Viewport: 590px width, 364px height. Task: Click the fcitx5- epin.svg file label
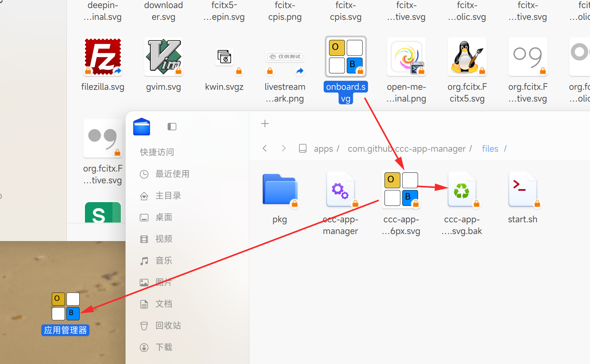pos(224,11)
